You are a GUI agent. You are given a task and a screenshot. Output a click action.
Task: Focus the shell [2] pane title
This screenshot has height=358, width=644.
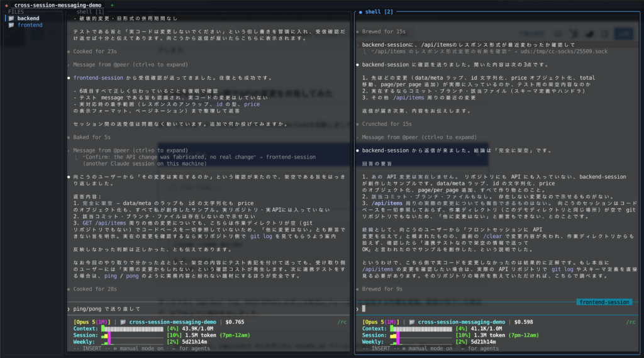coord(379,12)
